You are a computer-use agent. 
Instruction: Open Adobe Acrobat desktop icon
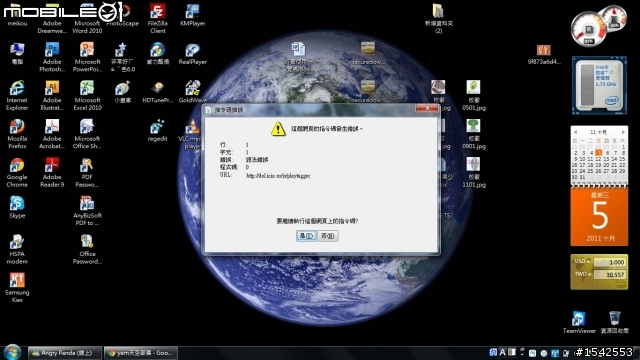pyautogui.click(x=52, y=133)
